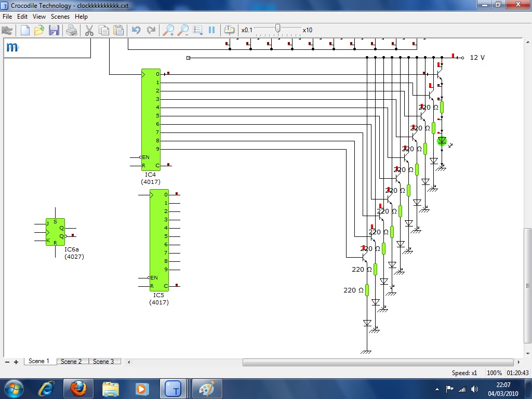The image size is (532, 399).
Task: Open the View menu
Action: click(39, 17)
